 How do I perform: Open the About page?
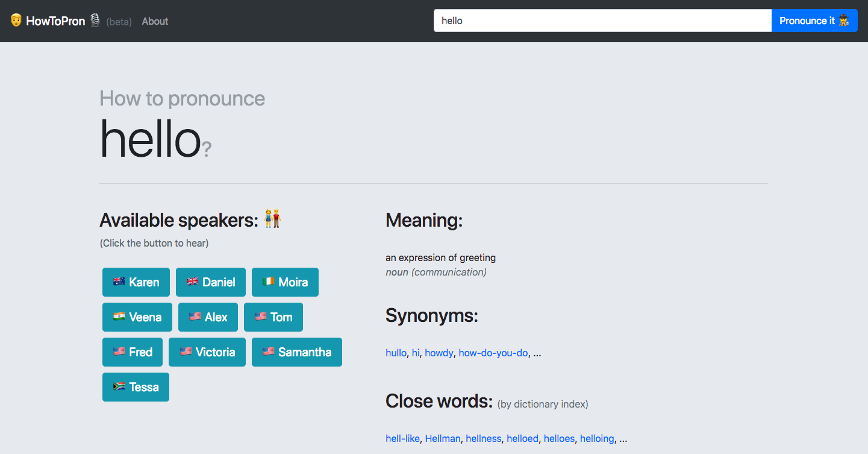pos(155,21)
